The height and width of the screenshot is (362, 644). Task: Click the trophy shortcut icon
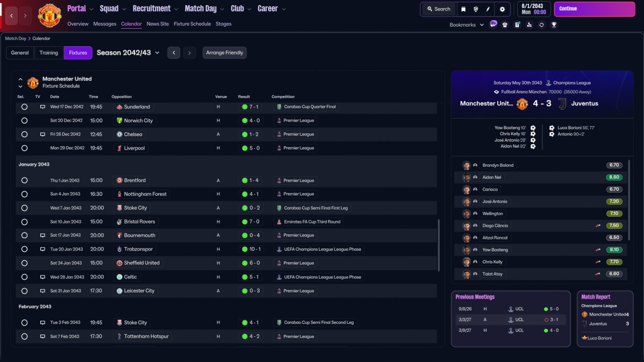click(x=554, y=25)
